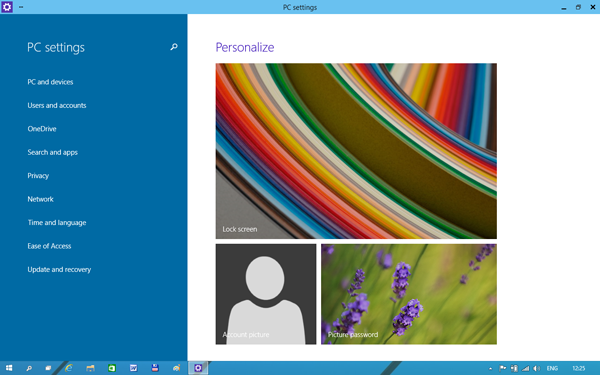Open File Explorer from taskbar
The height and width of the screenshot is (375, 600).
(90, 368)
